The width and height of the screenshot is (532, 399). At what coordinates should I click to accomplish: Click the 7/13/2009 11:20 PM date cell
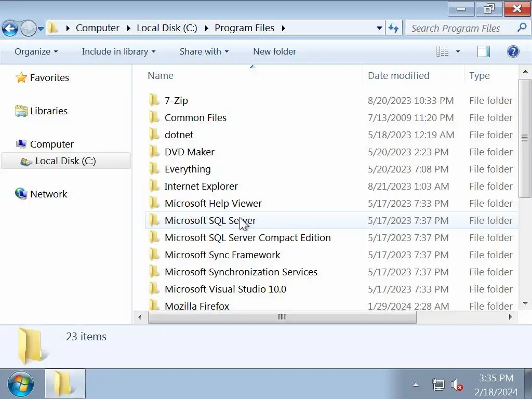coord(410,118)
